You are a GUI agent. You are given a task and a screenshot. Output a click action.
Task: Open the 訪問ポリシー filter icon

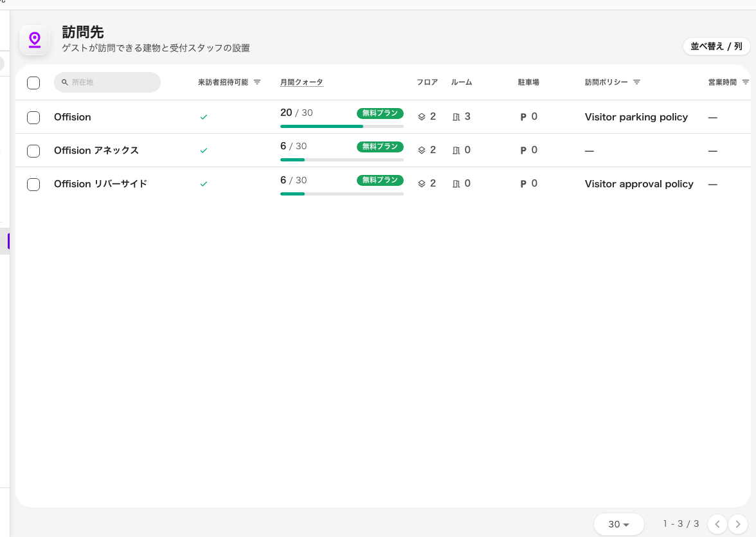pos(636,82)
